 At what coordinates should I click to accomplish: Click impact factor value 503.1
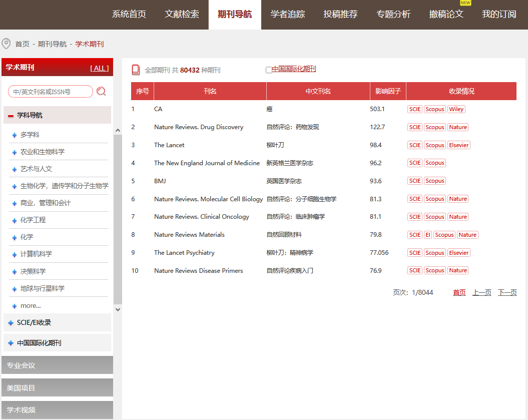377,109
